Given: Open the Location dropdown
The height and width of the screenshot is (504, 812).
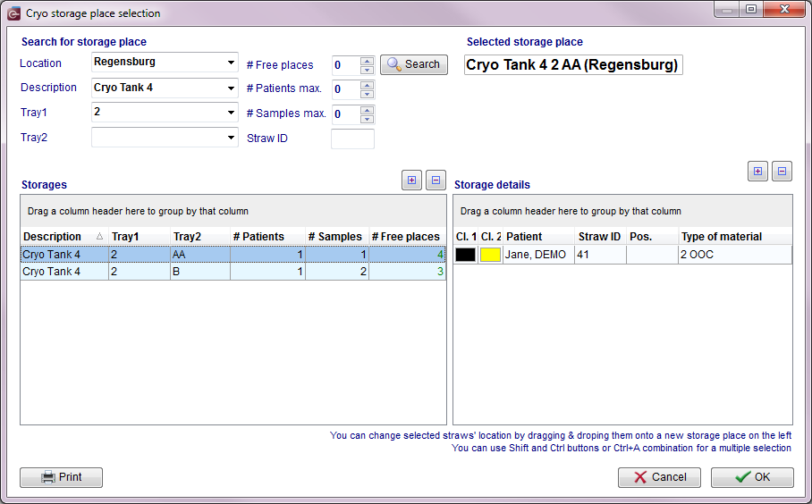Looking at the screenshot, I should coord(231,63).
